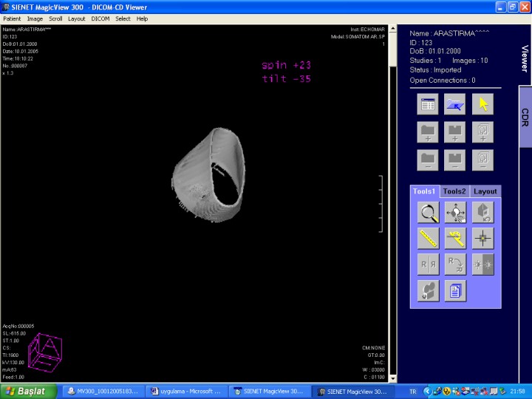
Task: Choose the angle measurement protractor tool
Action: click(455, 238)
